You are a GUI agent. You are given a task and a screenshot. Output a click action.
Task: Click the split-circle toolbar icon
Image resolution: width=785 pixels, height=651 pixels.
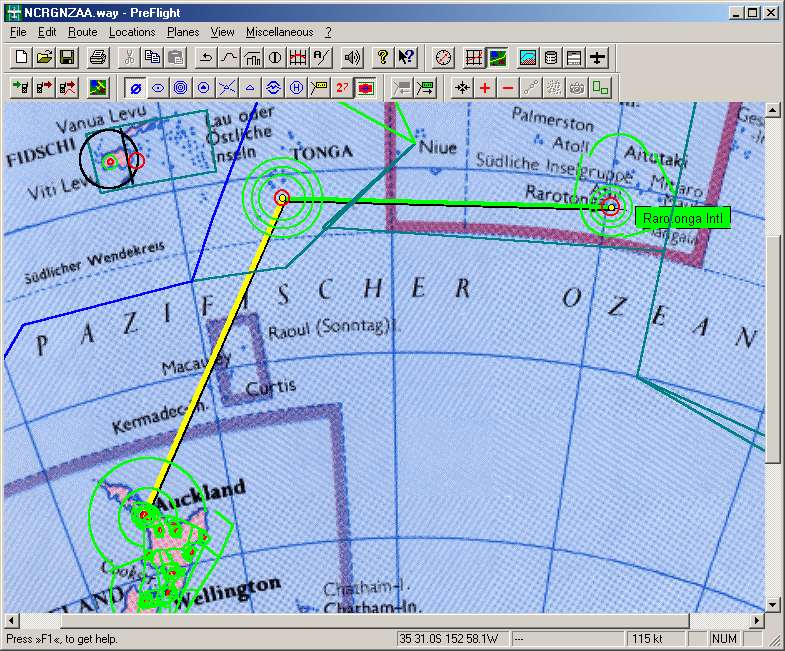[275, 58]
